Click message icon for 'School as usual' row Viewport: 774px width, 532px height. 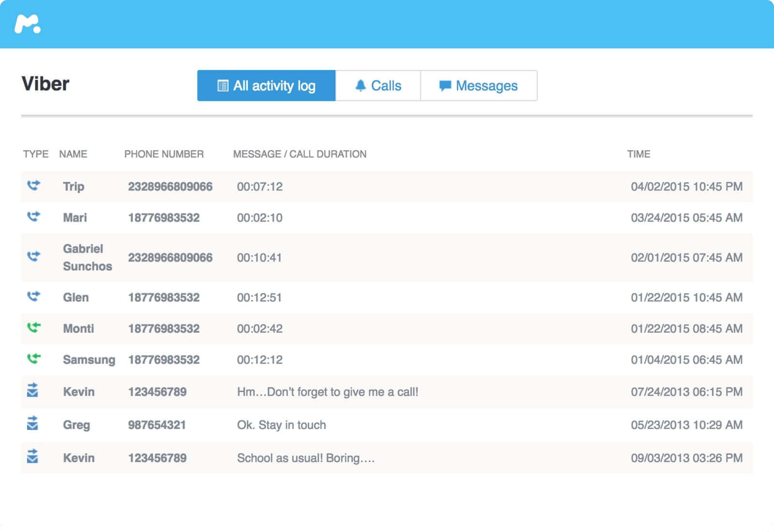tap(32, 456)
